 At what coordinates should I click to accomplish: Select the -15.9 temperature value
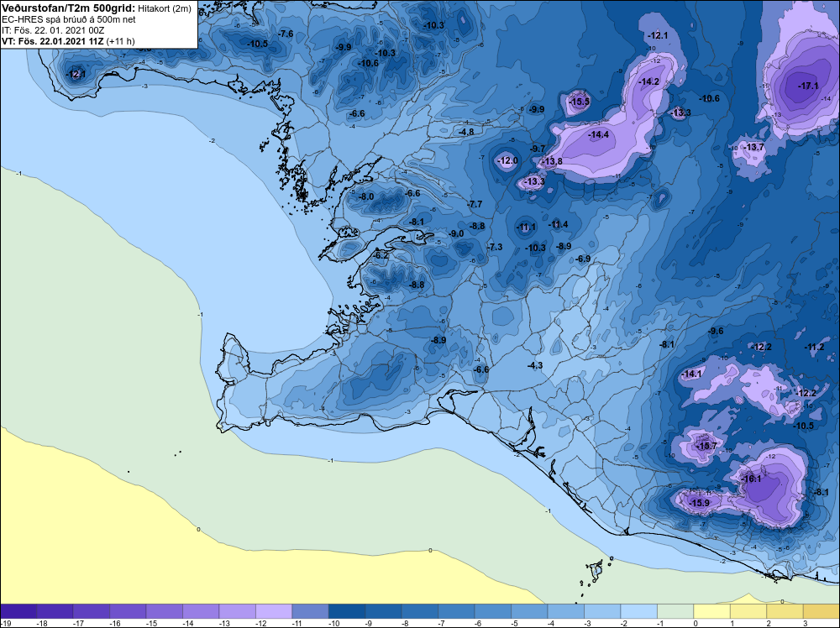point(699,503)
